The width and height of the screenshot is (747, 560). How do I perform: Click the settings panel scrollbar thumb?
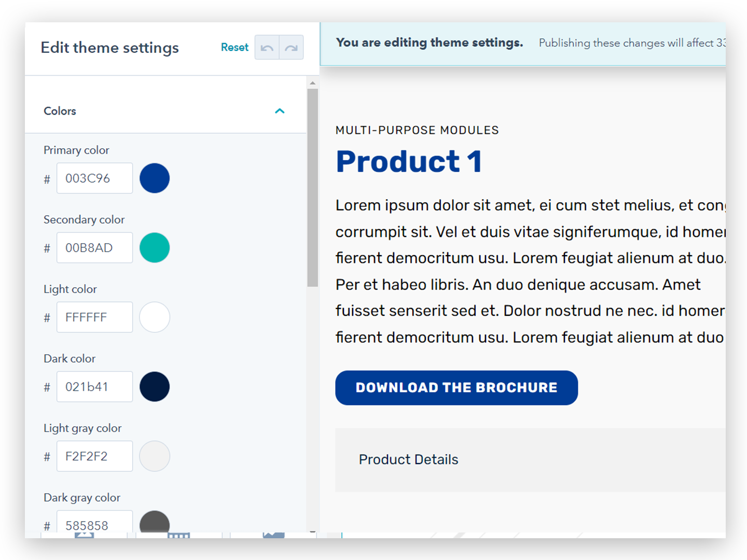pos(312,187)
